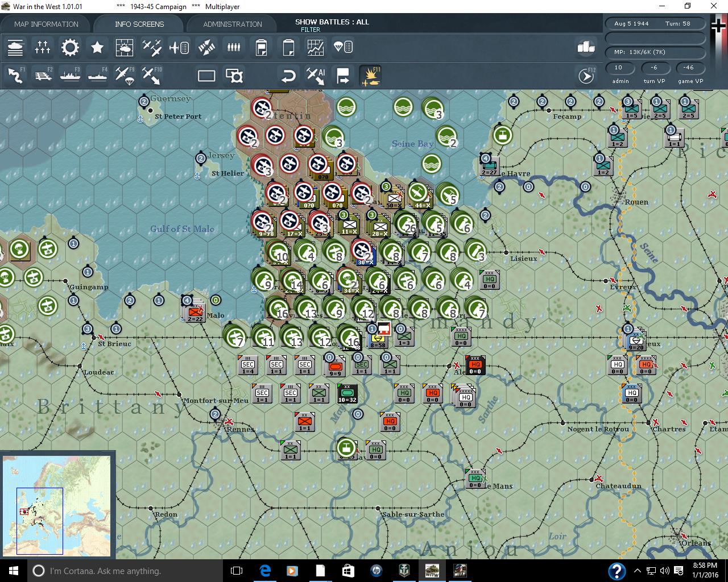
Task: Click the Sable-sur-Sarthe city label
Action: pyautogui.click(x=413, y=514)
